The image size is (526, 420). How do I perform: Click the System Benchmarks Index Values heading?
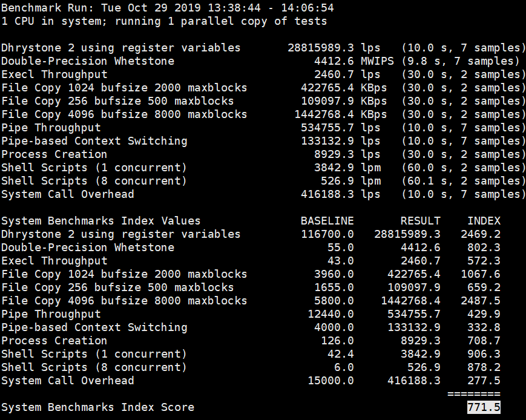[100, 221]
